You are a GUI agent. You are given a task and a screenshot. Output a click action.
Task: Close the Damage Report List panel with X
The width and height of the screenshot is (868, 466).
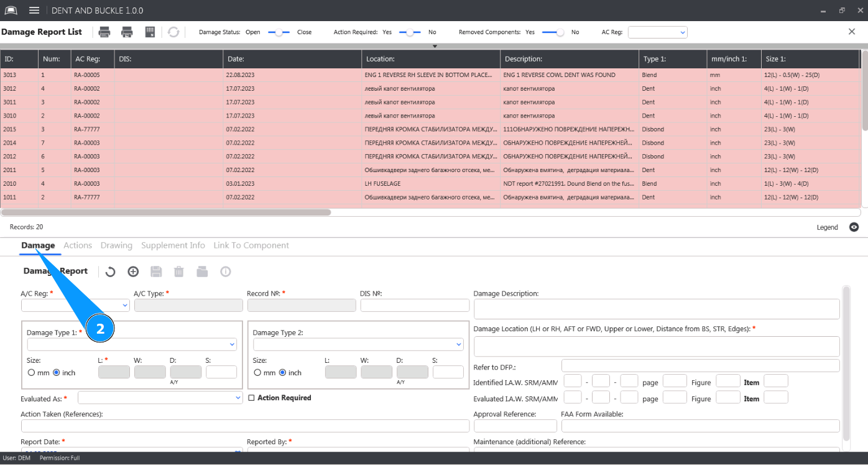[x=852, y=32]
